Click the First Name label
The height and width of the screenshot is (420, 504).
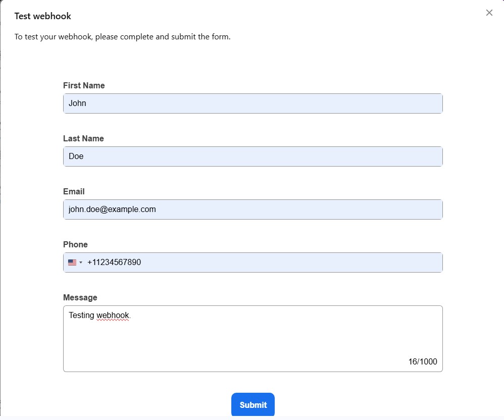pyautogui.click(x=84, y=85)
